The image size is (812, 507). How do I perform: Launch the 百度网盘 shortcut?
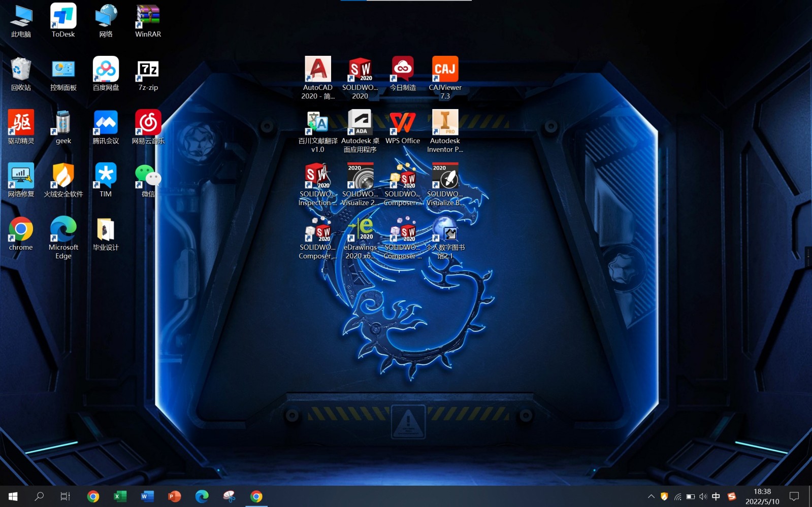106,74
